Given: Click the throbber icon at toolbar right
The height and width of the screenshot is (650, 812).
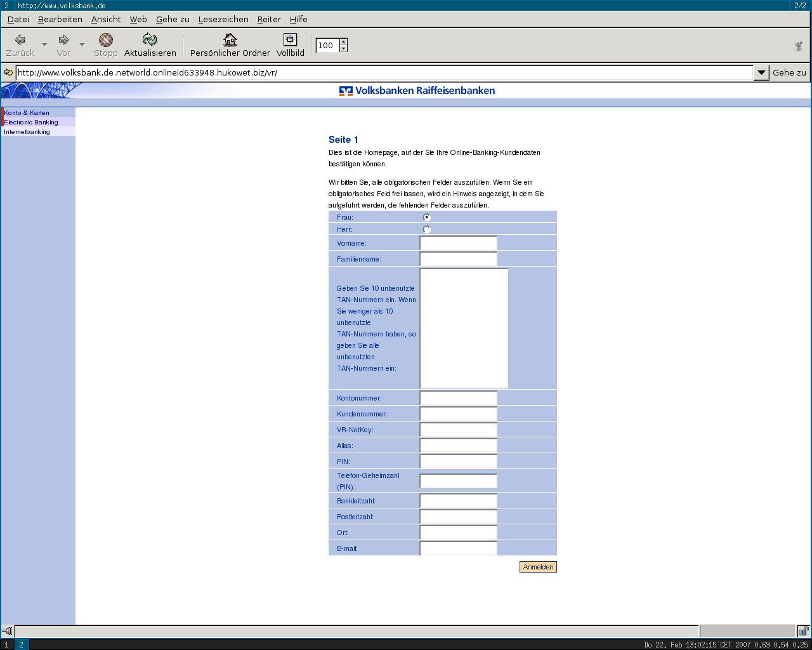Looking at the screenshot, I should click(x=799, y=46).
